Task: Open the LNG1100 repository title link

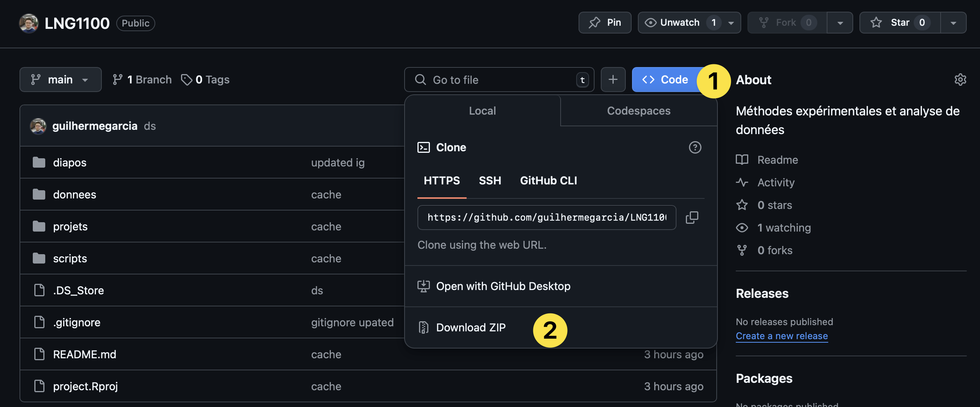Action: [x=77, y=23]
